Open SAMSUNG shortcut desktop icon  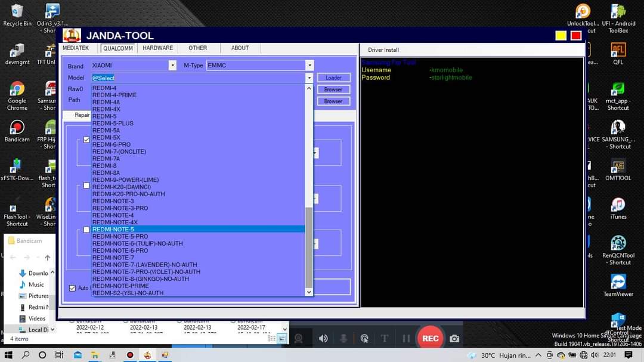point(618,134)
